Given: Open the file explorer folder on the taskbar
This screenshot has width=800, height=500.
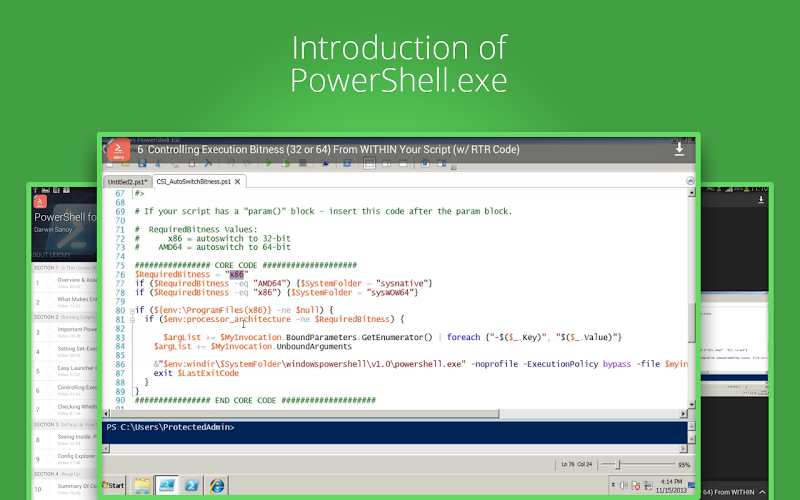Looking at the screenshot, I should tap(142, 485).
